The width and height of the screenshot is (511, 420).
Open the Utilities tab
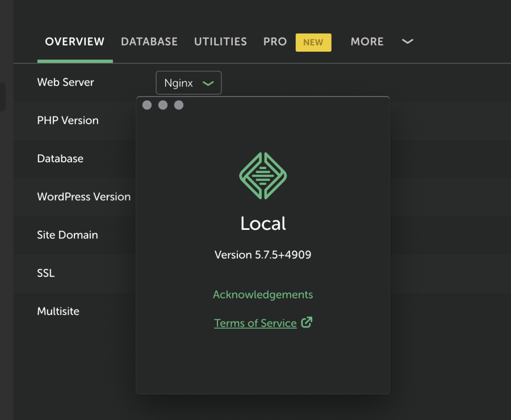point(221,41)
